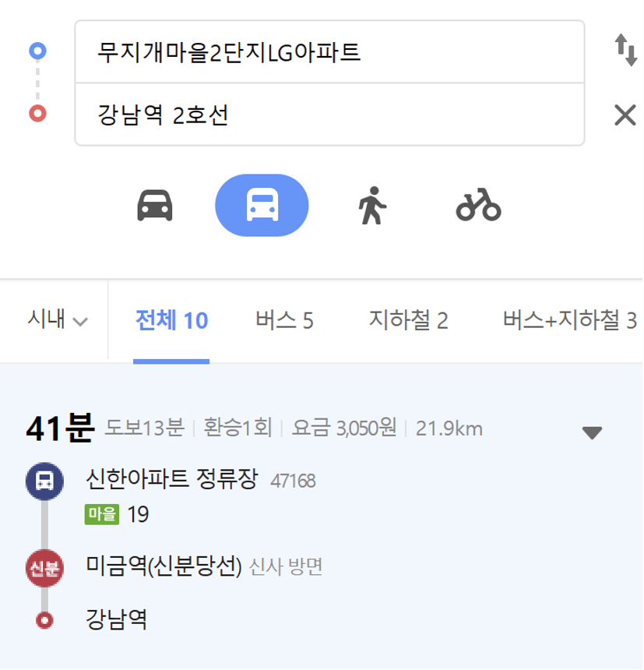Click the red destination marker circle
The height and width of the screenshot is (670, 644).
tap(37, 114)
